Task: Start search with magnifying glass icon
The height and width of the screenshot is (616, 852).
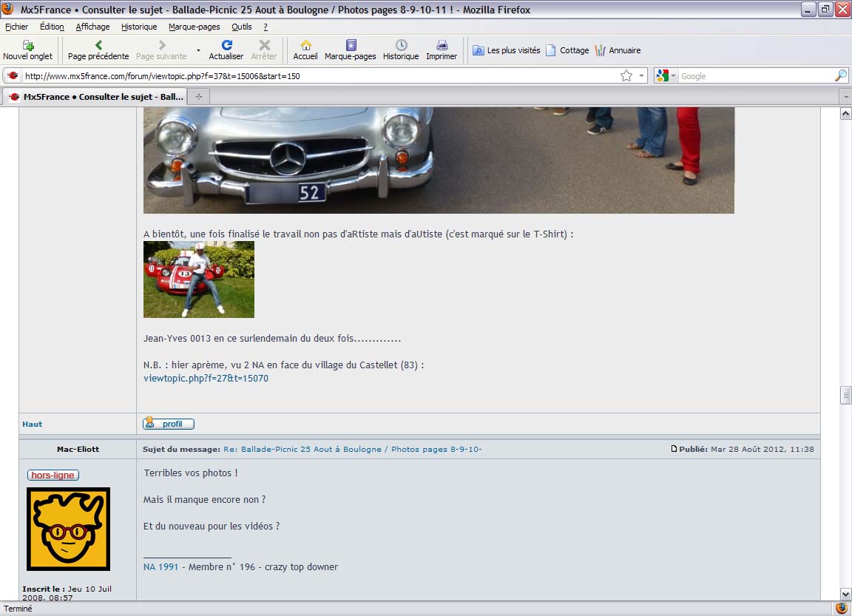Action: tap(840, 76)
